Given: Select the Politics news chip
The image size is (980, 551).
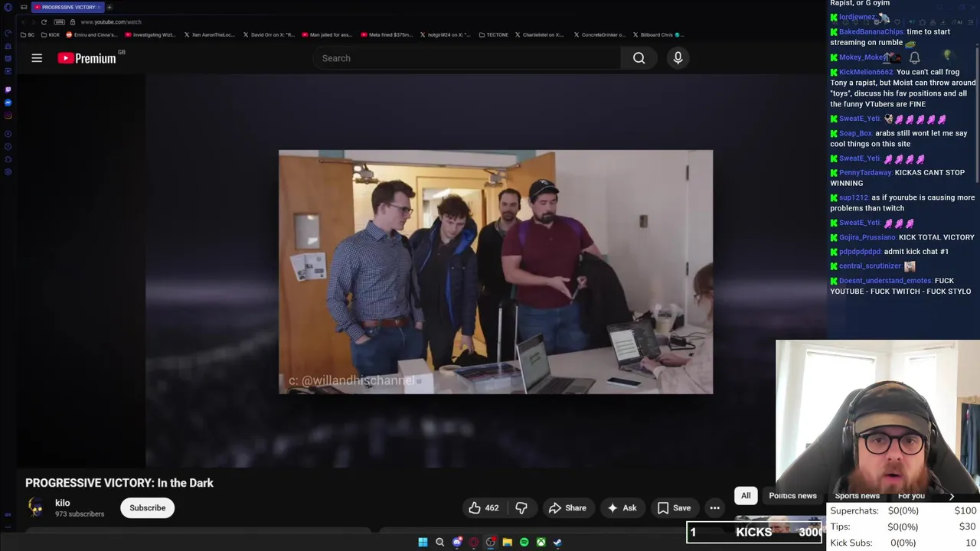Looking at the screenshot, I should [792, 496].
